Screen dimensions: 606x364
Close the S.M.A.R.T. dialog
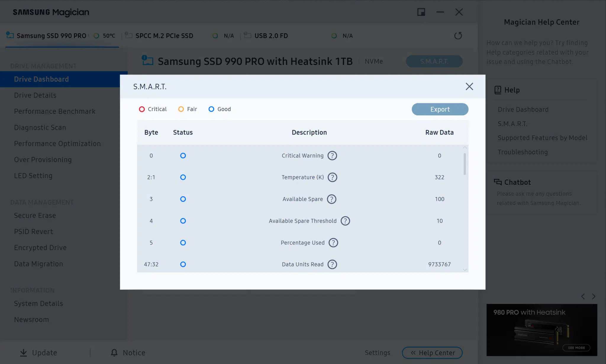tap(469, 86)
